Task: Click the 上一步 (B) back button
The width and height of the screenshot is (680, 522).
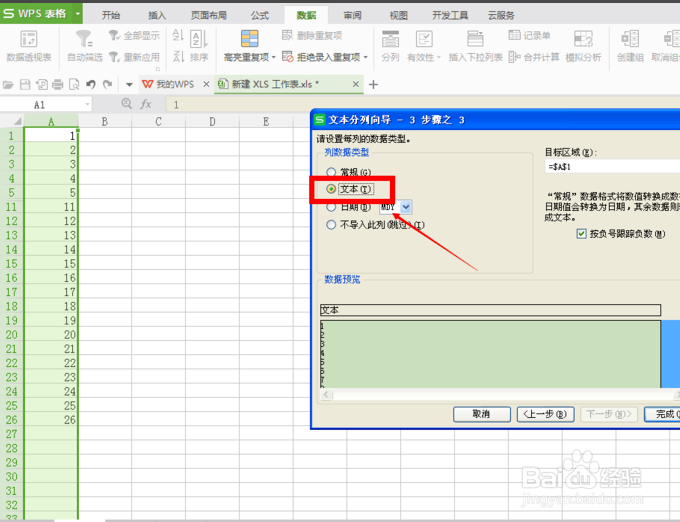Action: (x=545, y=414)
